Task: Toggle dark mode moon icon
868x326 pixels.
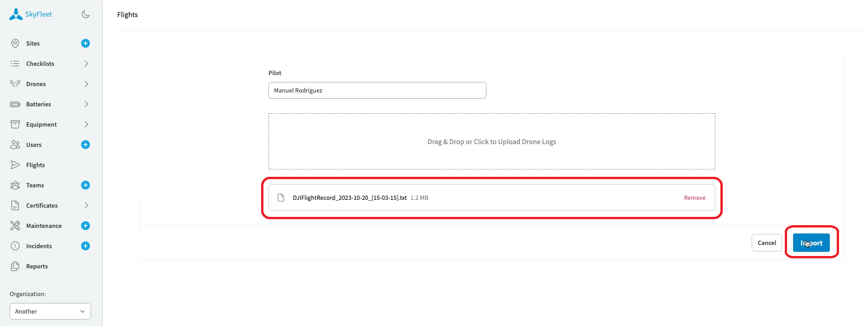Action: tap(86, 14)
